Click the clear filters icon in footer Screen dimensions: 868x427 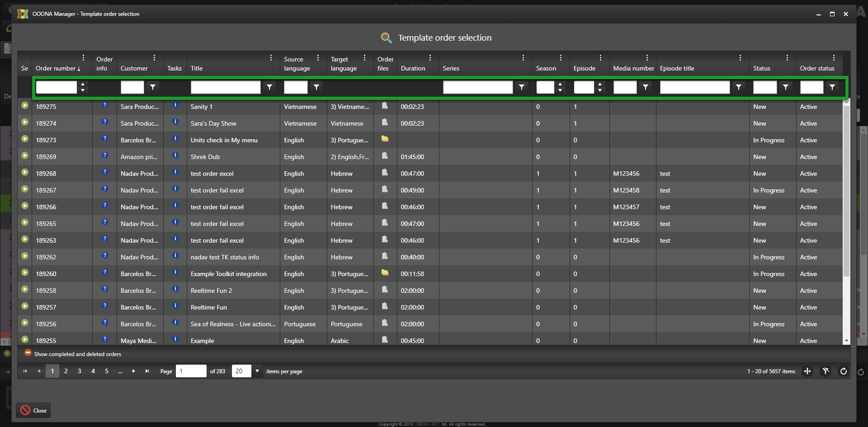point(826,371)
